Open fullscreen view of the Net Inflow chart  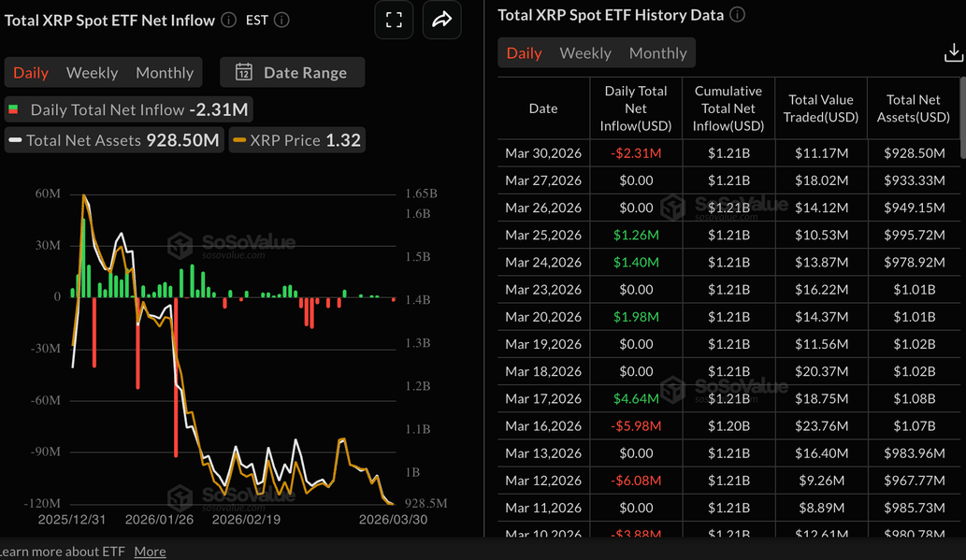(x=394, y=20)
